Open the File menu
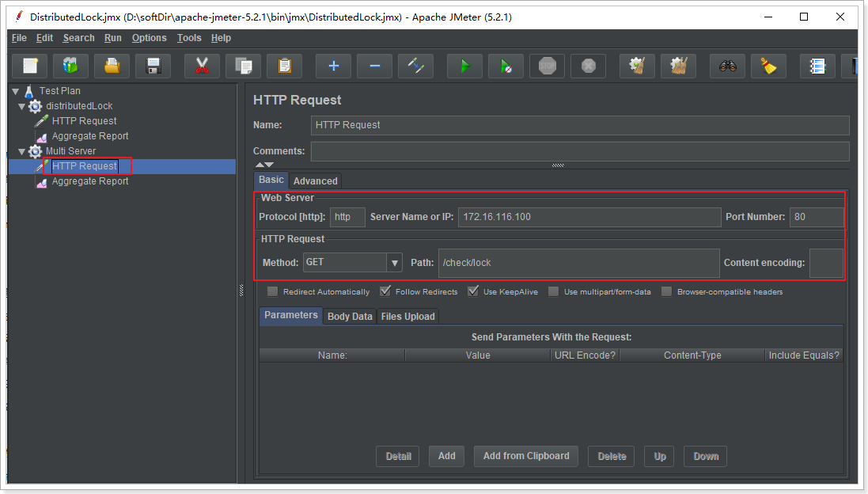 (x=19, y=38)
